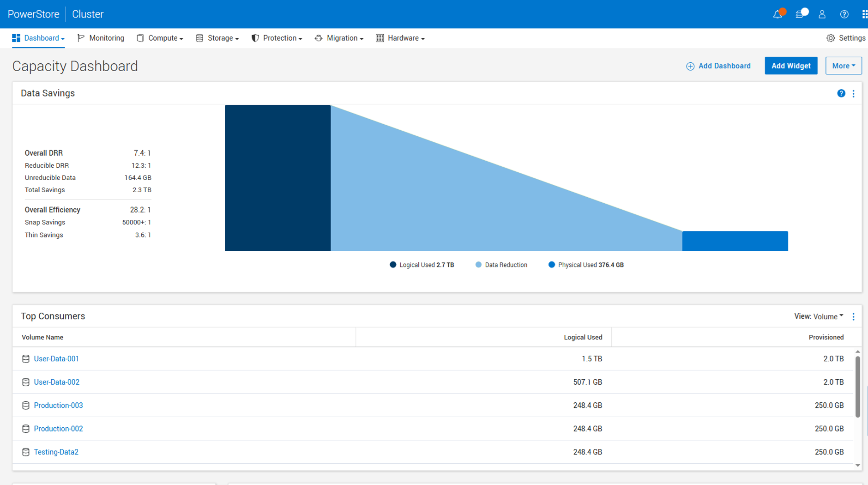Click the Compute icon in navigation

(140, 38)
